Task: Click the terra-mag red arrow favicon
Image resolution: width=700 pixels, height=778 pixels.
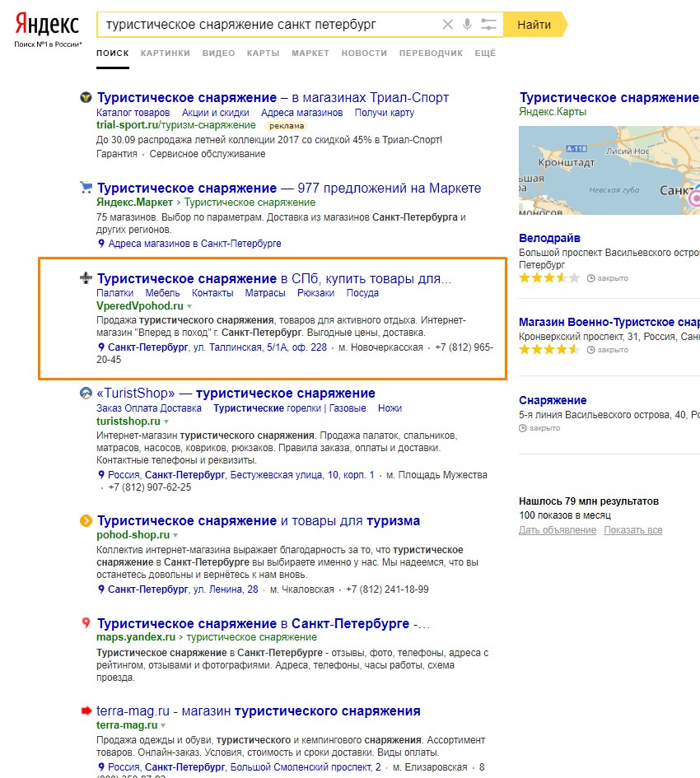Action: click(85, 710)
